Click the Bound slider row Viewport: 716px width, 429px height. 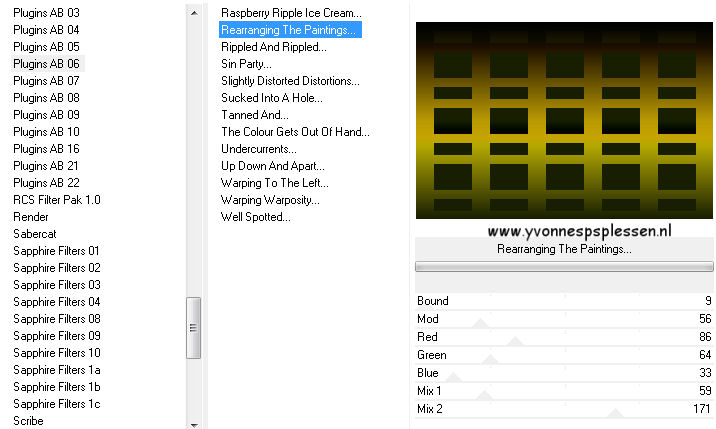pyautogui.click(x=564, y=301)
